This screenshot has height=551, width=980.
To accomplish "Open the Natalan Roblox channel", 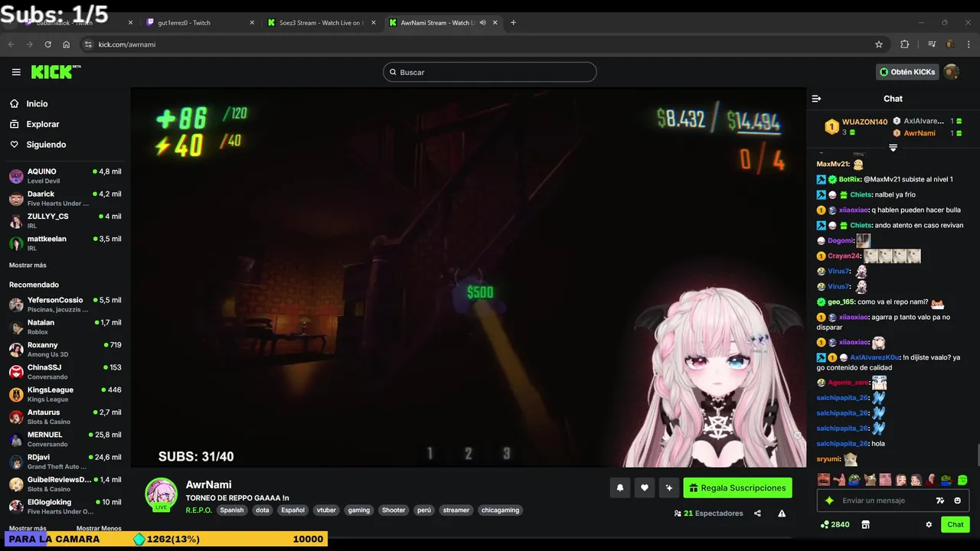I will tap(65, 327).
